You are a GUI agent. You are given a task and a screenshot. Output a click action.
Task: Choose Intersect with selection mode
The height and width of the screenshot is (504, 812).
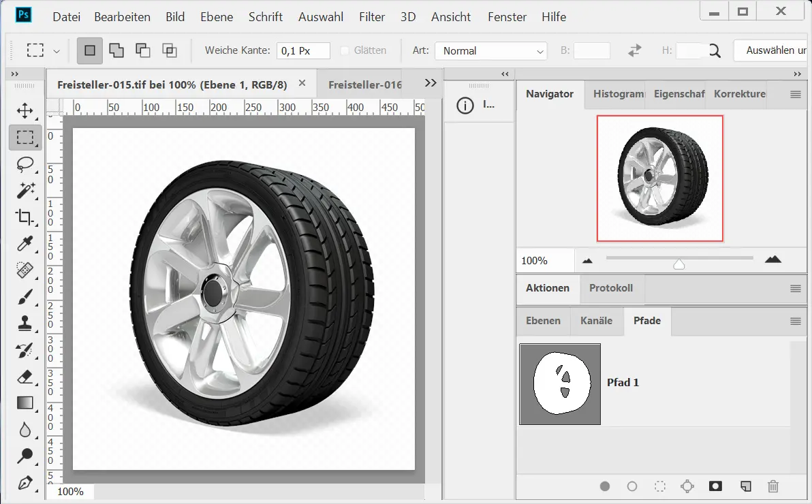[169, 50]
